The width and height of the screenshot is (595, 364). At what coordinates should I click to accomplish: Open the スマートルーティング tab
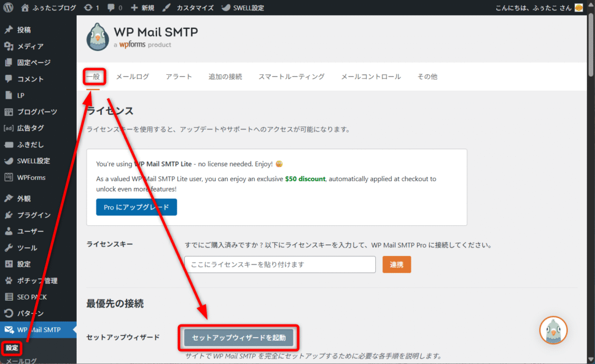coord(291,77)
